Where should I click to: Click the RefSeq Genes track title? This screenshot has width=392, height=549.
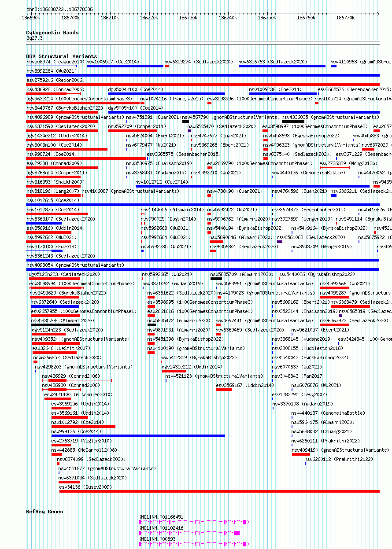click(x=44, y=512)
